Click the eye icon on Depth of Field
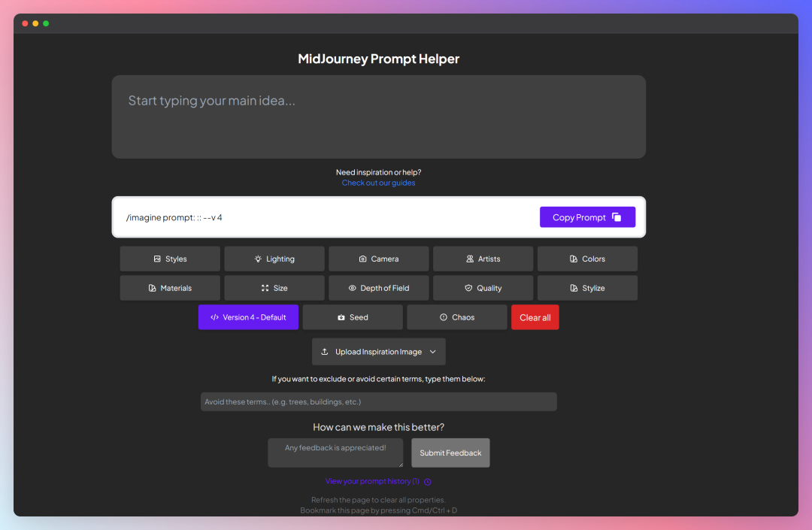The width and height of the screenshot is (812, 530). [x=352, y=288]
